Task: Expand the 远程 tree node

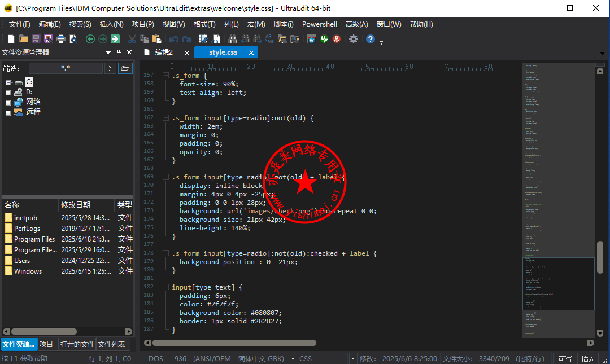Action: pos(8,113)
